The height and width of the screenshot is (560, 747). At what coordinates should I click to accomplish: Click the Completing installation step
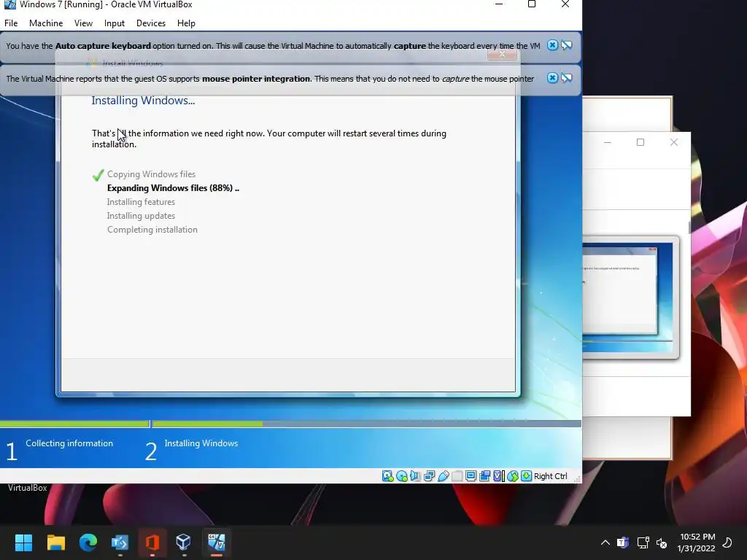pos(152,230)
